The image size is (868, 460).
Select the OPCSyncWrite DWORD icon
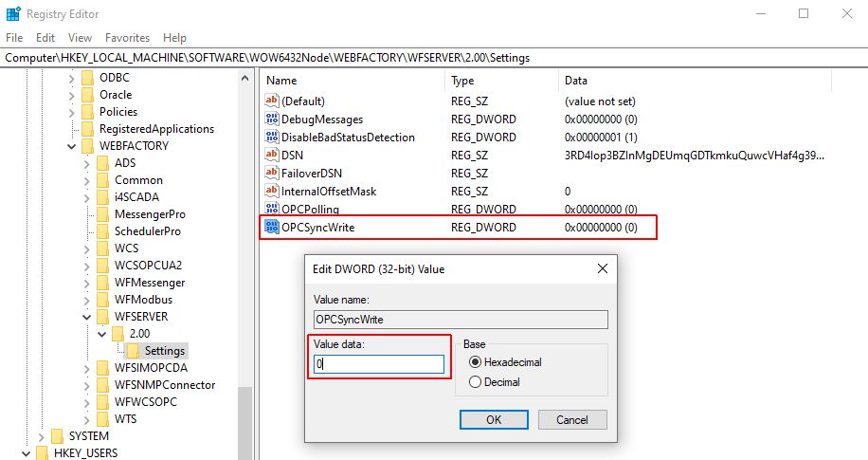[271, 227]
